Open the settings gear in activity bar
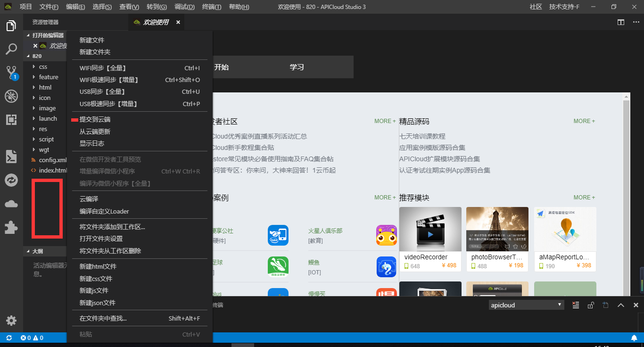 (x=11, y=321)
